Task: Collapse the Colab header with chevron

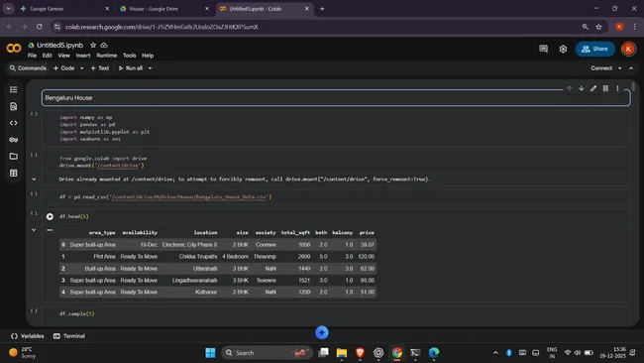Action: point(631,68)
